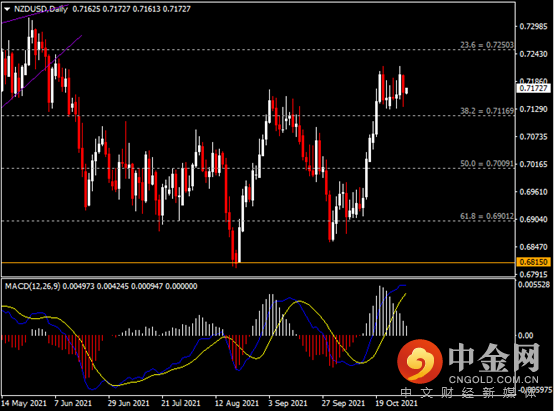Click the cngold logo swirl icon

[x=420, y=362]
